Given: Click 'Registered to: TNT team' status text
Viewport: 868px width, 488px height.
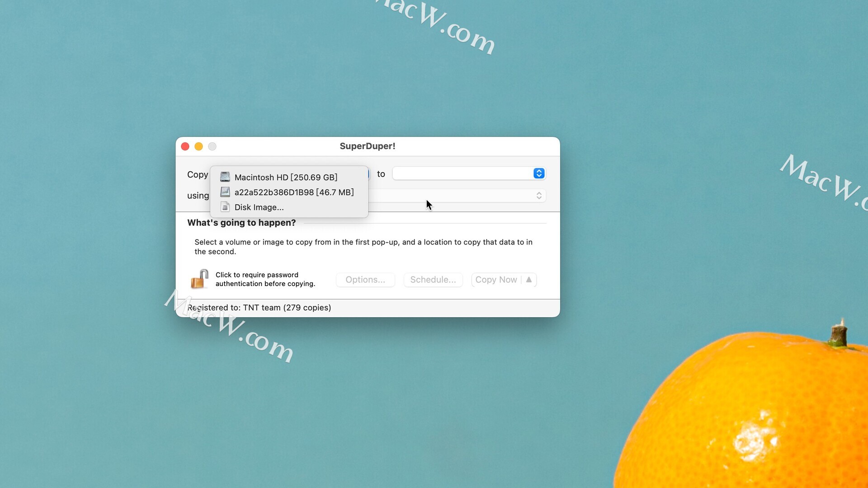Looking at the screenshot, I should pyautogui.click(x=259, y=308).
